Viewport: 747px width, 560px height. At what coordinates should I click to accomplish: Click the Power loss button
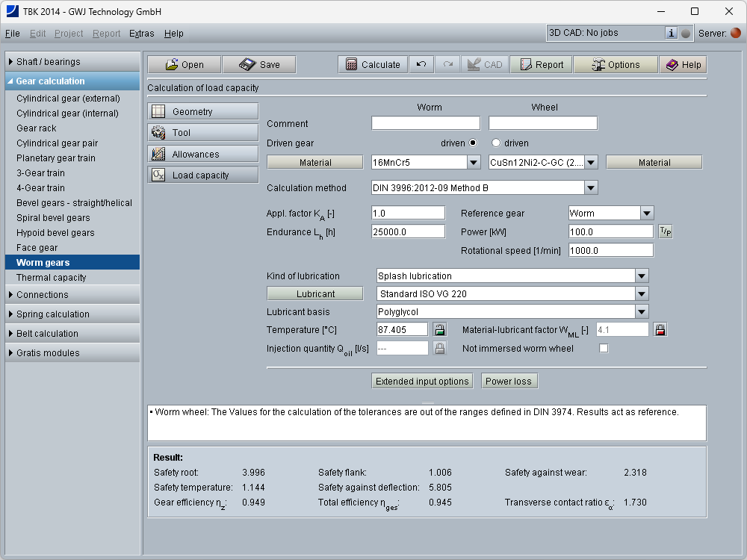tap(509, 382)
